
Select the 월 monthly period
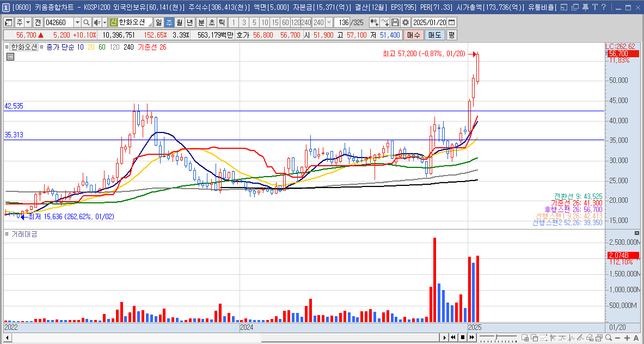click(x=180, y=23)
